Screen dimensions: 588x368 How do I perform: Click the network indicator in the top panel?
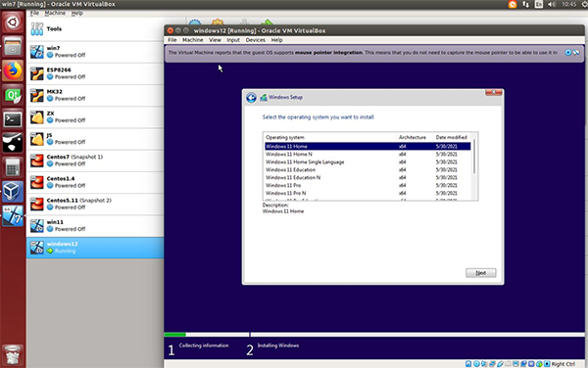525,5
